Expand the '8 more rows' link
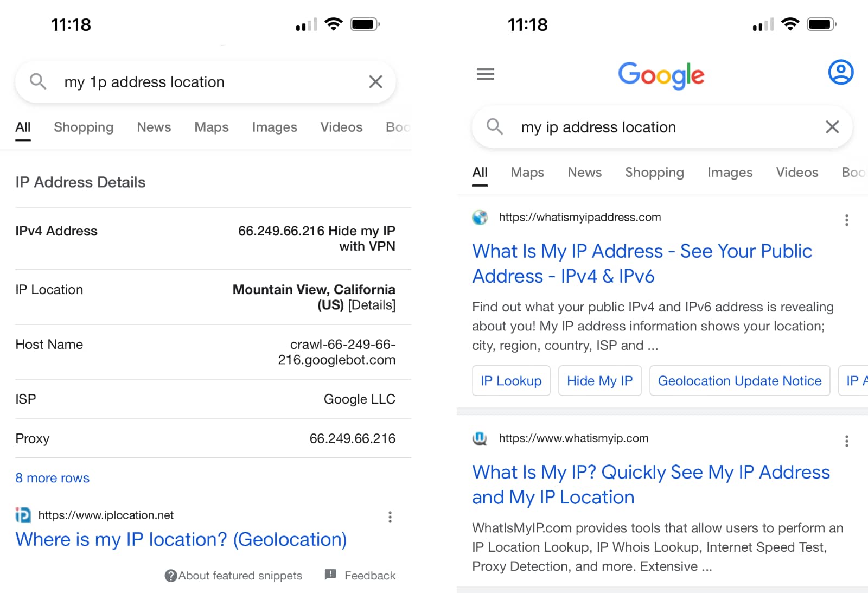The image size is (868, 593). point(53,478)
